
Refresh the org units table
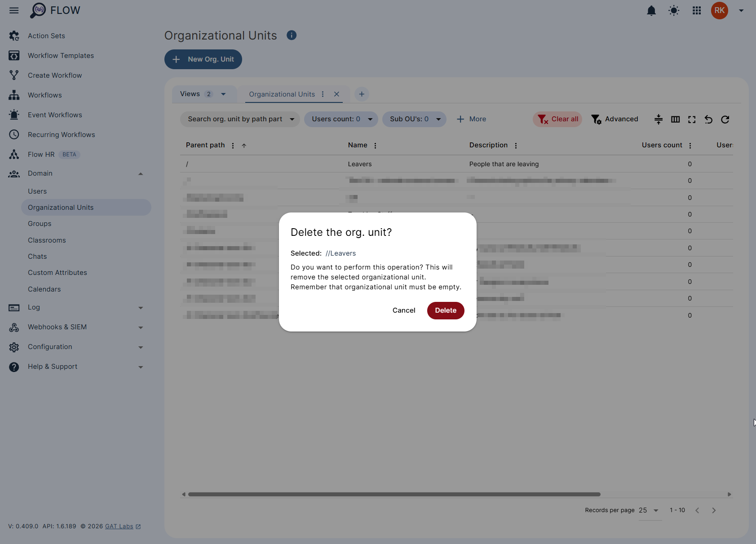[x=725, y=119]
